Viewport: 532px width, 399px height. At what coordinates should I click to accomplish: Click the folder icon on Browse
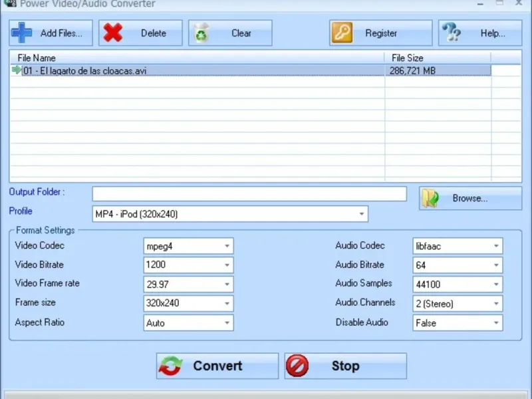pos(430,198)
